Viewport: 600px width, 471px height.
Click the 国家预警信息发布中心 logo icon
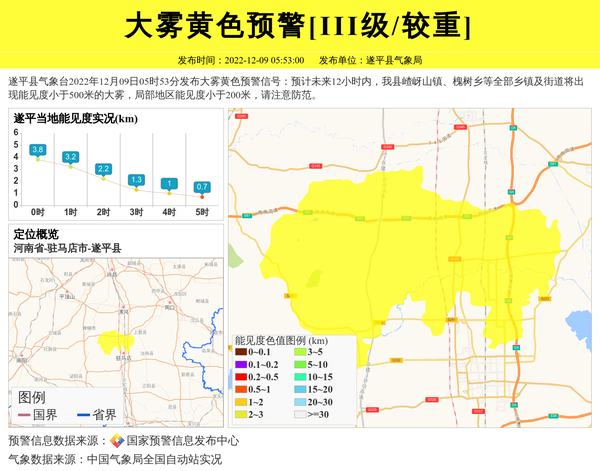point(117,440)
